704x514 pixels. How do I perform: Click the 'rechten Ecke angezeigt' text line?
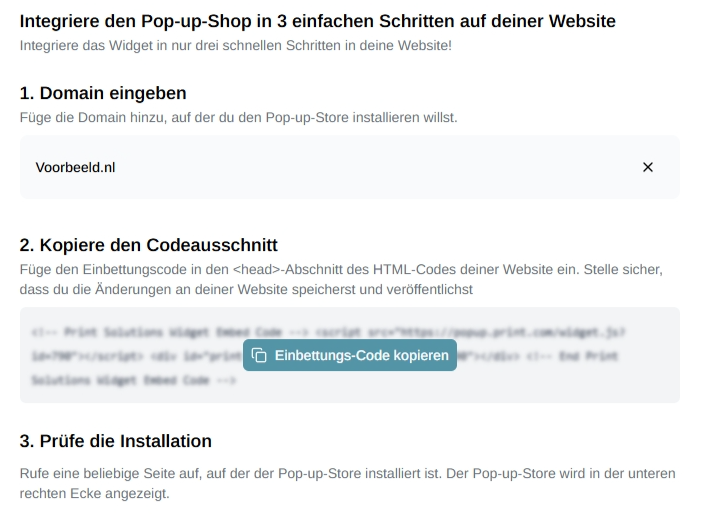(x=95, y=494)
